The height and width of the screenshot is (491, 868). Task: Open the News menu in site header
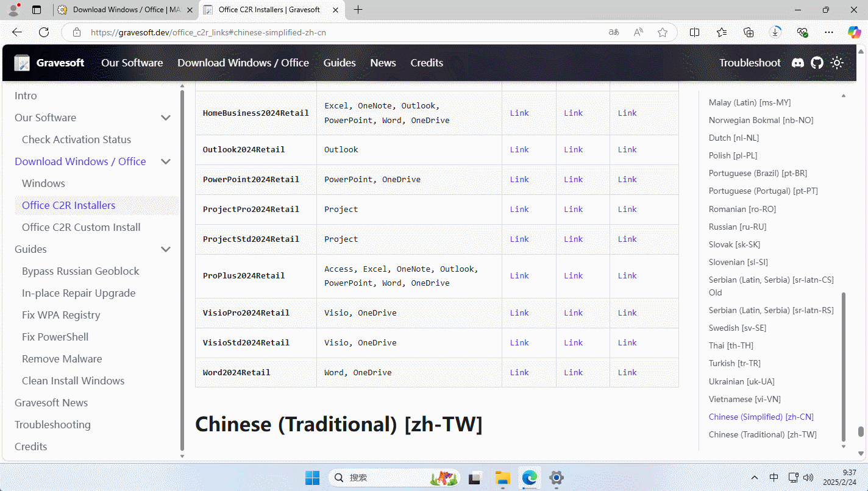[383, 63]
